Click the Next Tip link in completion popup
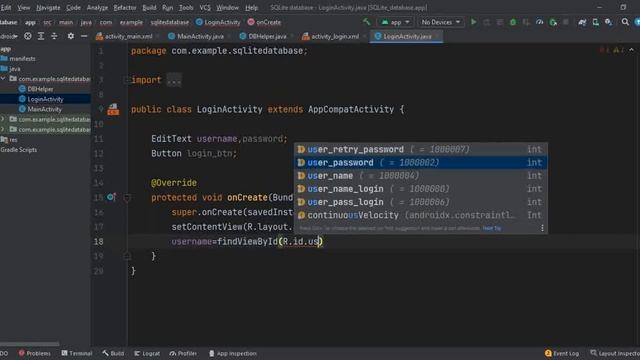The width and height of the screenshot is (640, 360). click(x=492, y=228)
